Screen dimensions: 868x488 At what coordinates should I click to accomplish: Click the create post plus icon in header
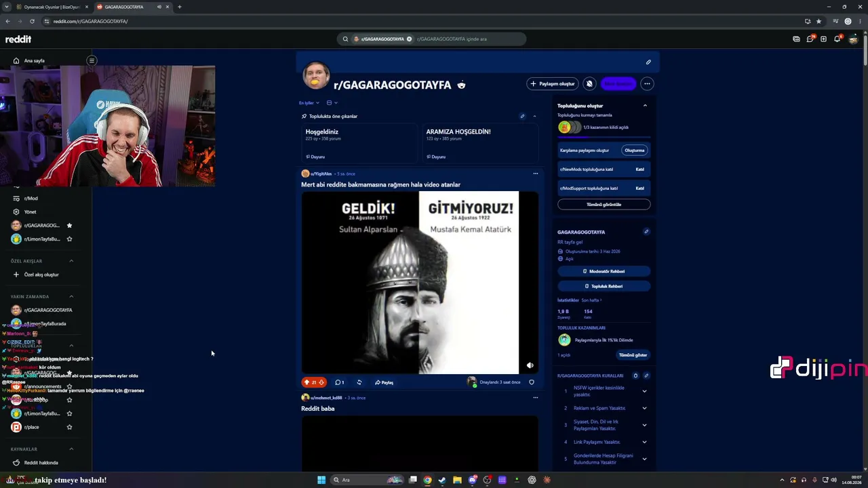pos(823,39)
